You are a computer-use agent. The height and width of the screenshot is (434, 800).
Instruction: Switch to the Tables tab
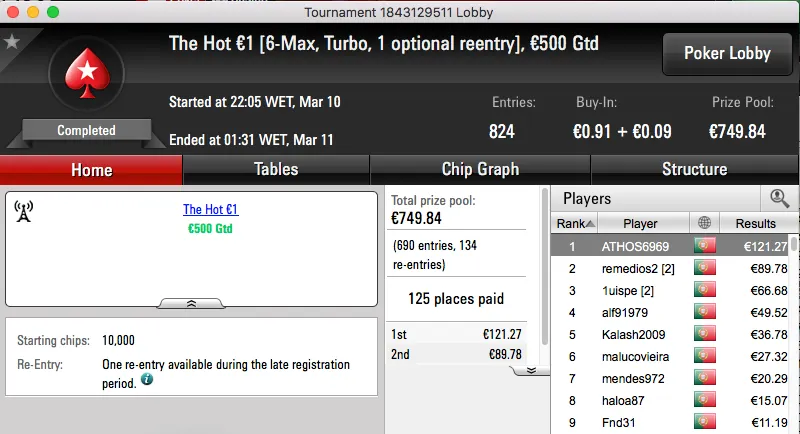click(276, 170)
